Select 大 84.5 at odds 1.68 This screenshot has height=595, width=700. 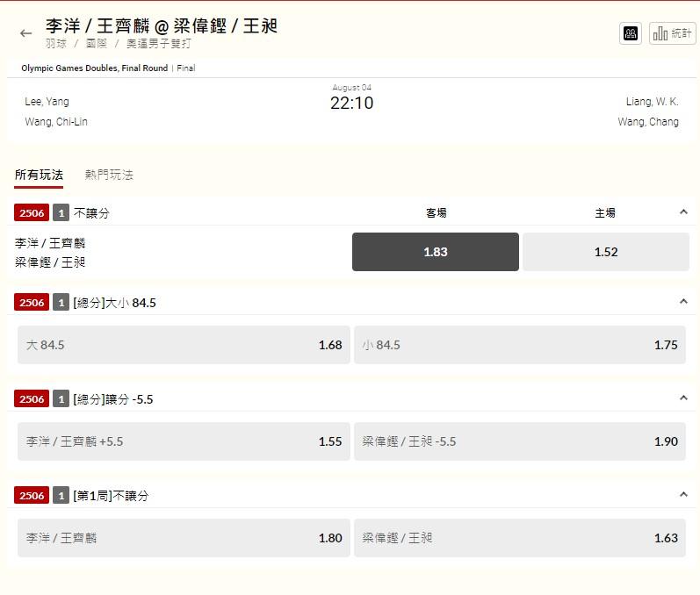coord(184,345)
